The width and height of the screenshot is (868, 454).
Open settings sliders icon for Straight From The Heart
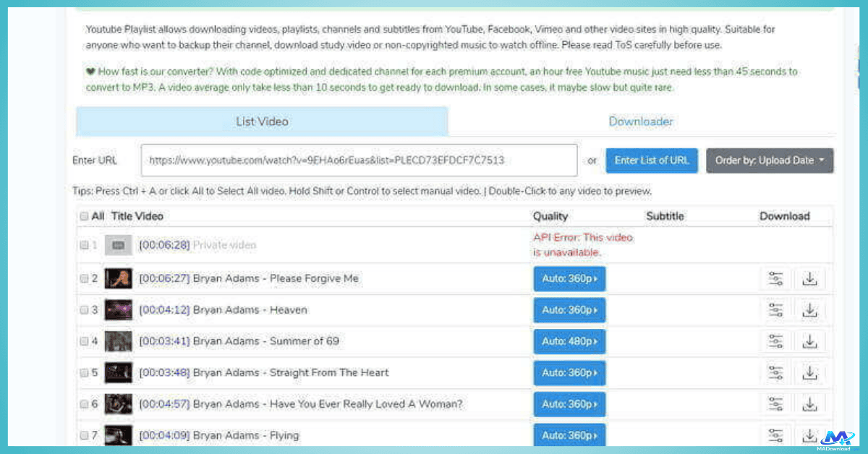[776, 373]
